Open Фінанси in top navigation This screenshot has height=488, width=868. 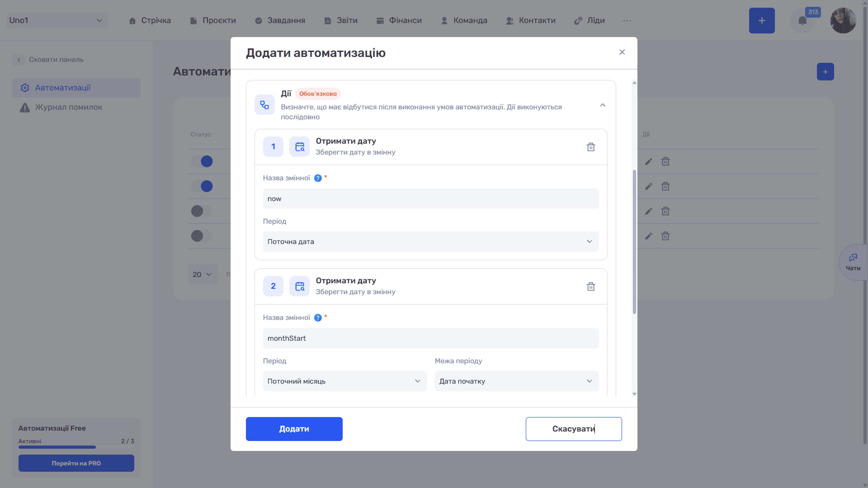coord(399,21)
